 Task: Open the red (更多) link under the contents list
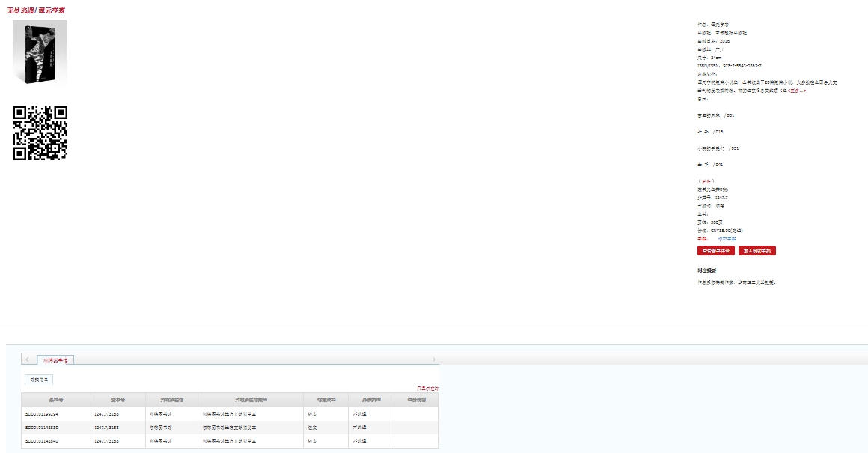pyautogui.click(x=706, y=181)
